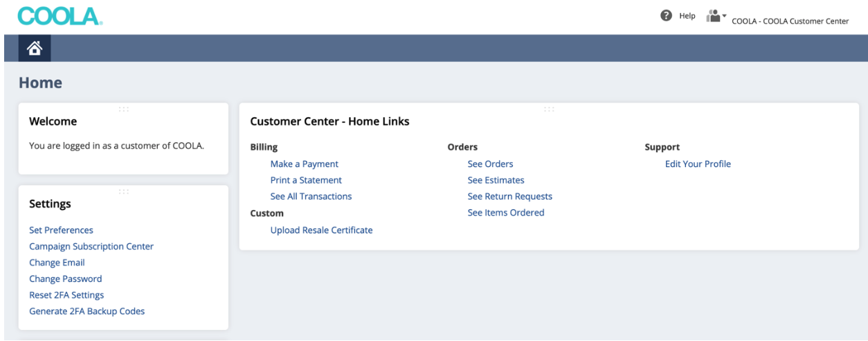
Task: View See All Transactions
Action: pyautogui.click(x=311, y=196)
